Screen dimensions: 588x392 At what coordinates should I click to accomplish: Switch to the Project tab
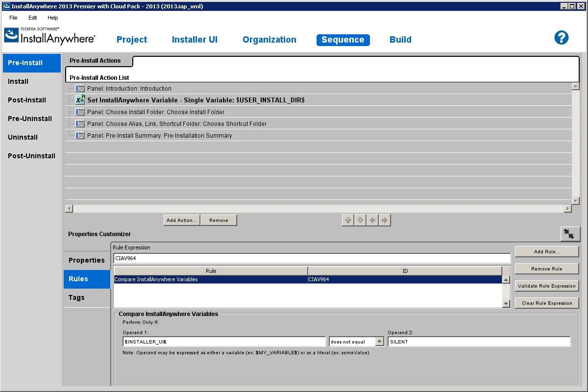[132, 40]
